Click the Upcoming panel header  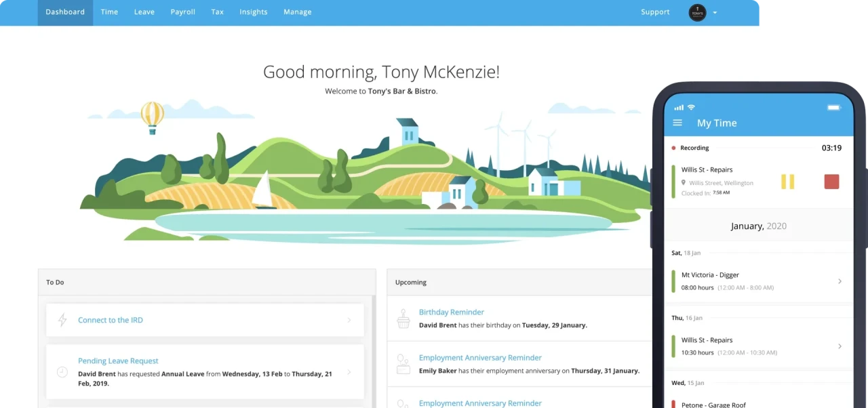[x=519, y=282]
